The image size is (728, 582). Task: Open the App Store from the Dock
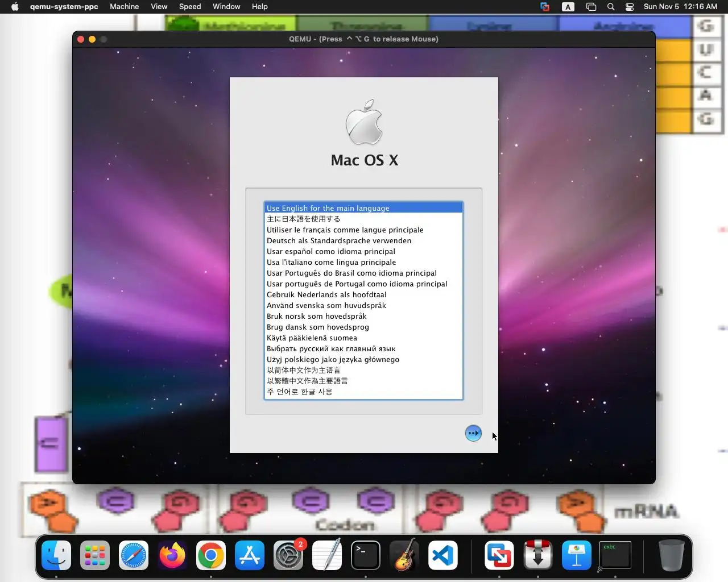[250, 555]
